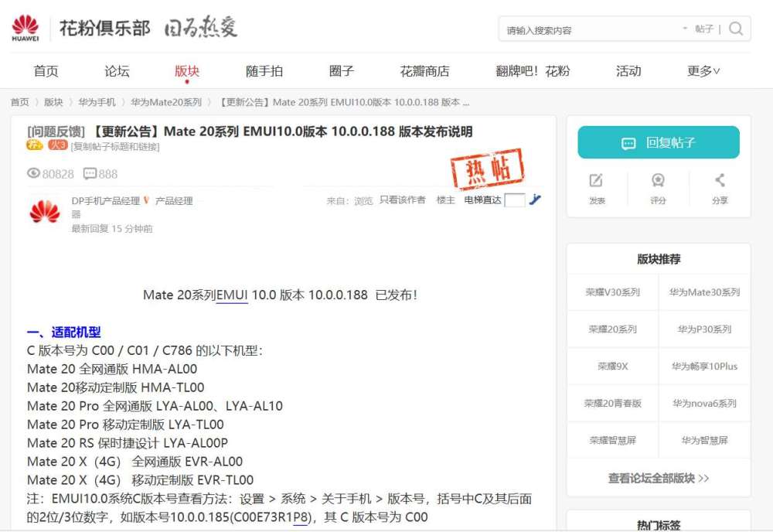773x532 pixels.
Task: Click the 最新回复 15 分钟前 text
Action: (112, 229)
